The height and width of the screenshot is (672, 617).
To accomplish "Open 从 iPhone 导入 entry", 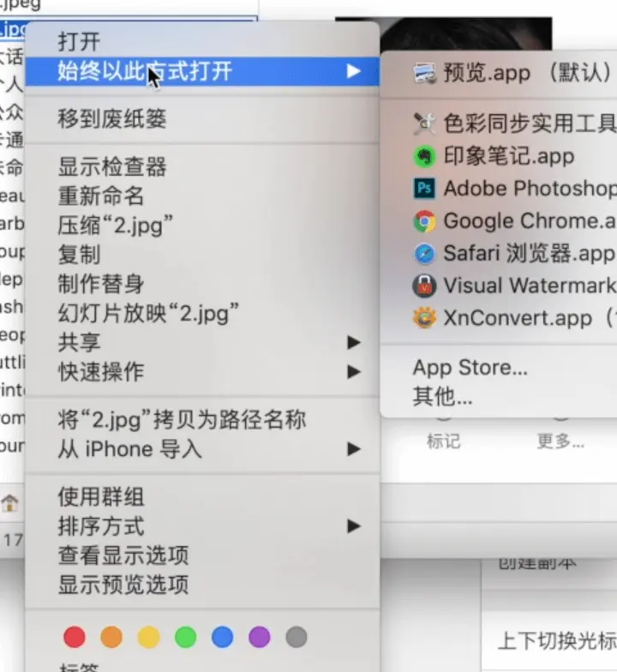I will click(x=202, y=449).
